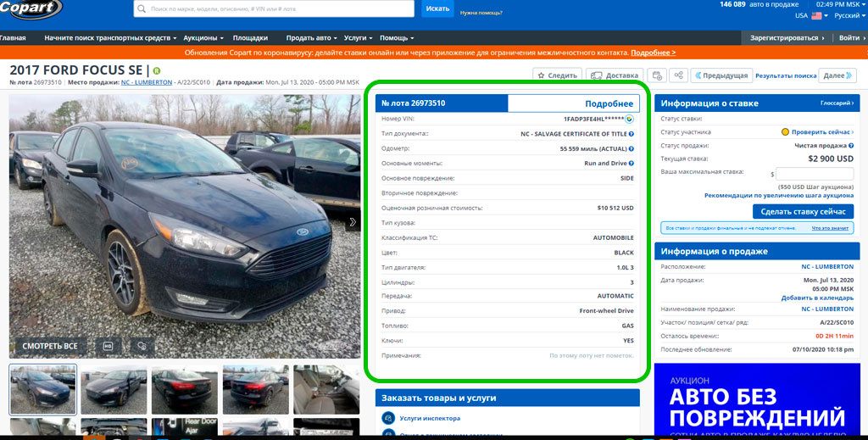The width and height of the screenshot is (868, 440).
Task: Click help icon beside Чистая продажа
Action: 851,146
